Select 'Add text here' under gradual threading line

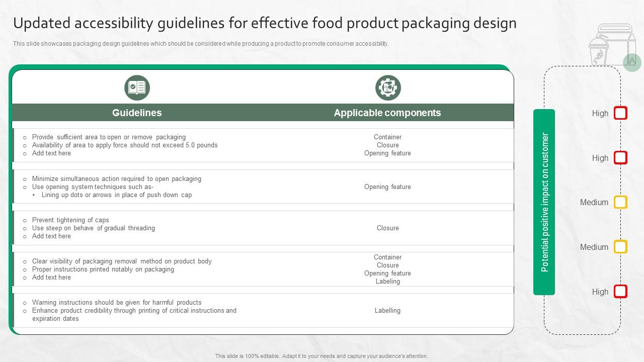click(51, 236)
